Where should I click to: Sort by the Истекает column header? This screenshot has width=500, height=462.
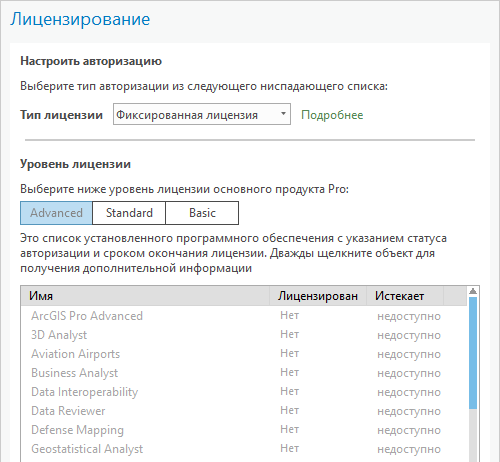[x=405, y=296]
